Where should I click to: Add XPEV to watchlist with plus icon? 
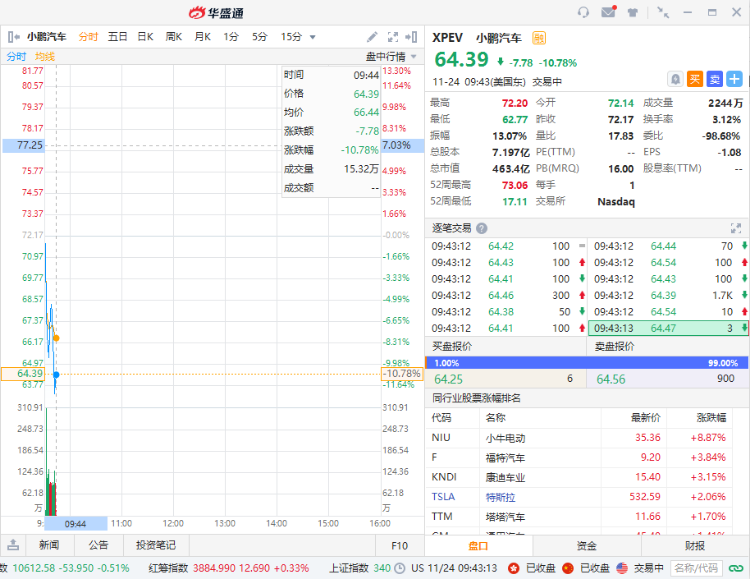(735, 79)
